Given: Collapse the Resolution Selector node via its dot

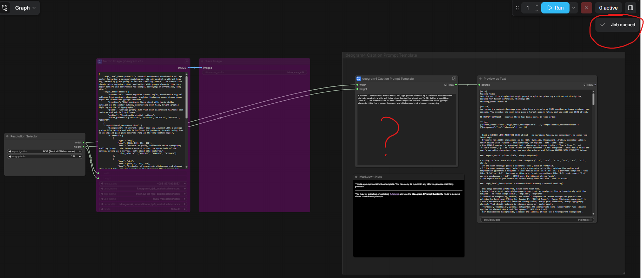Looking at the screenshot, I should 7,136.
